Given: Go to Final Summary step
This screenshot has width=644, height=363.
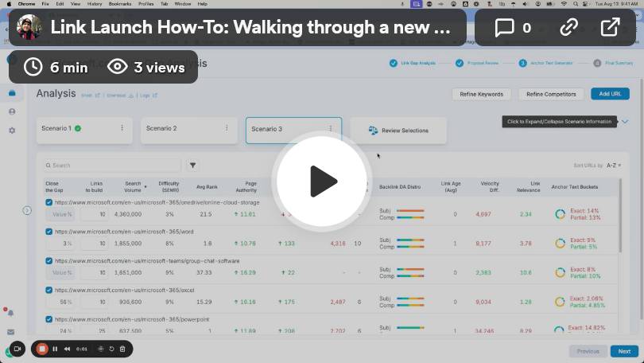Looking at the screenshot, I should click(x=613, y=63).
